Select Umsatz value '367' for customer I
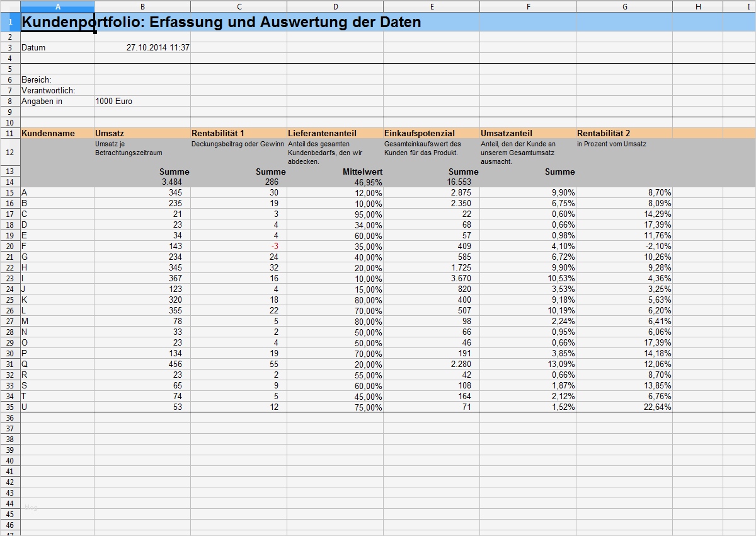This screenshot has width=756, height=536. click(142, 278)
